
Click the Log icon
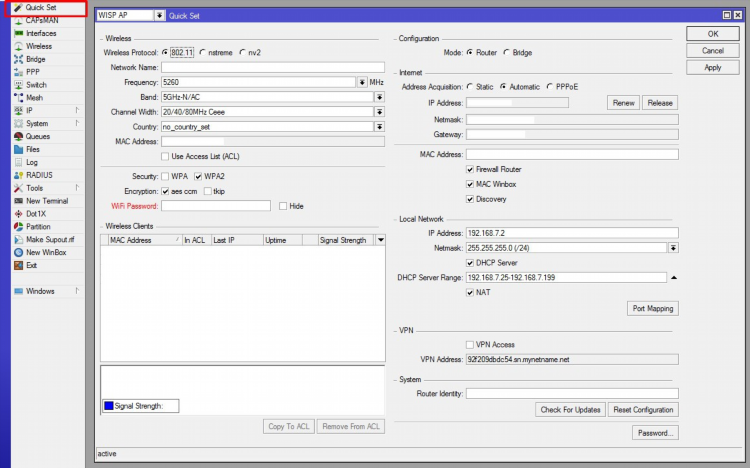point(18,162)
